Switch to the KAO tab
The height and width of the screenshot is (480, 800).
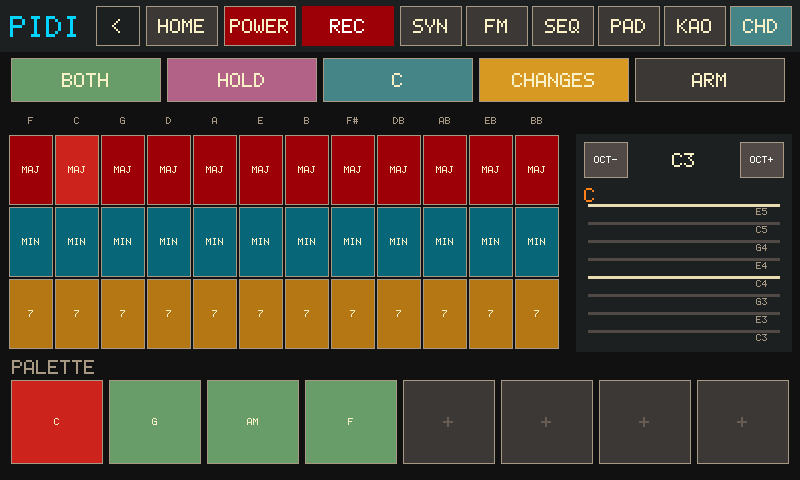695,26
